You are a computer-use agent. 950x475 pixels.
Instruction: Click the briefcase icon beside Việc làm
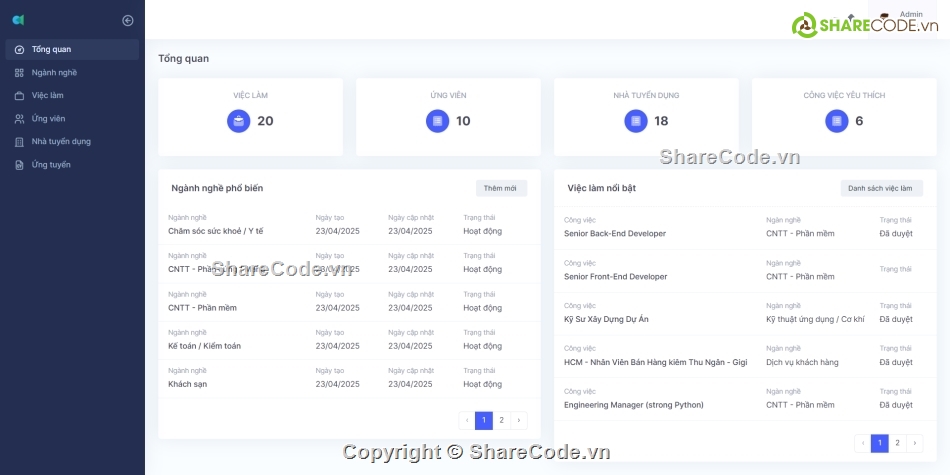click(x=19, y=96)
